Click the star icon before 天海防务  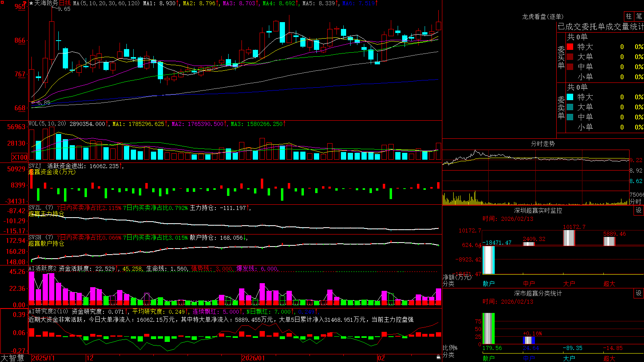(x=31, y=3)
